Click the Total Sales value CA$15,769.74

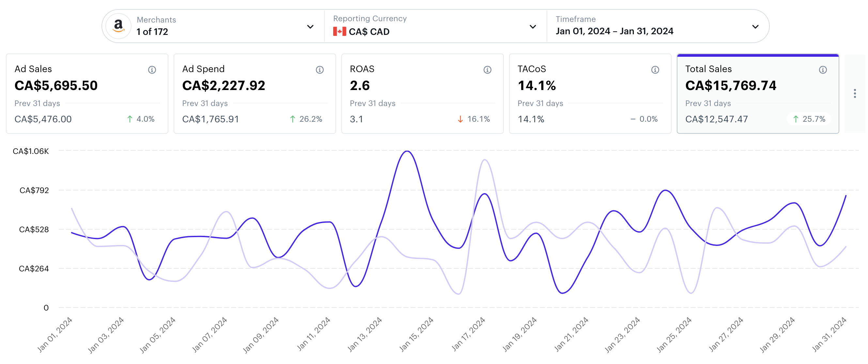point(731,85)
